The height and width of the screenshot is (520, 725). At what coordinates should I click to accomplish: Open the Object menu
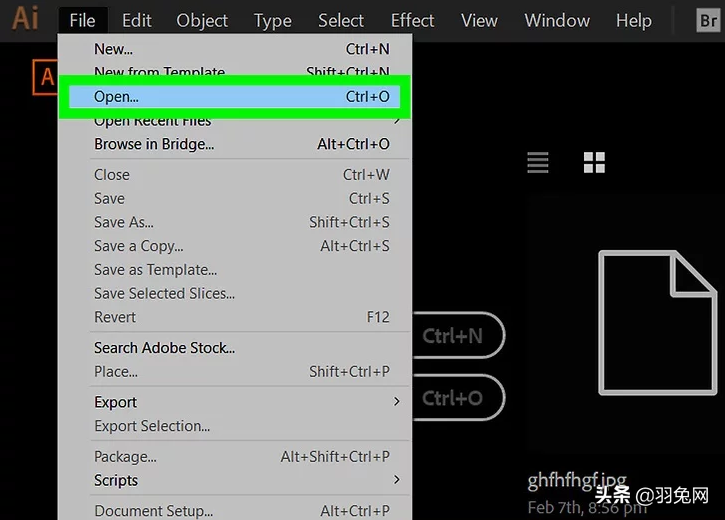pos(202,20)
